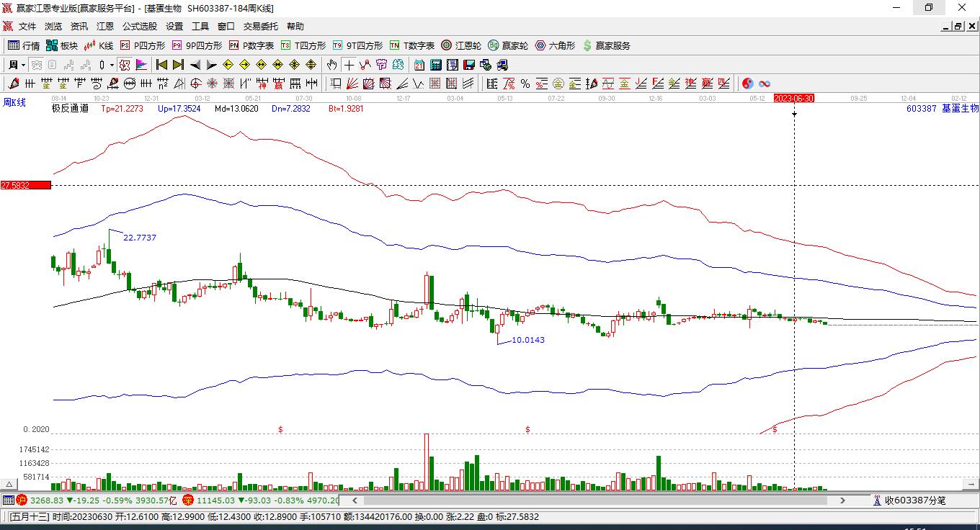Click the 沪 Shanghai index badge
The height and width of the screenshot is (530, 980).
tap(22, 500)
